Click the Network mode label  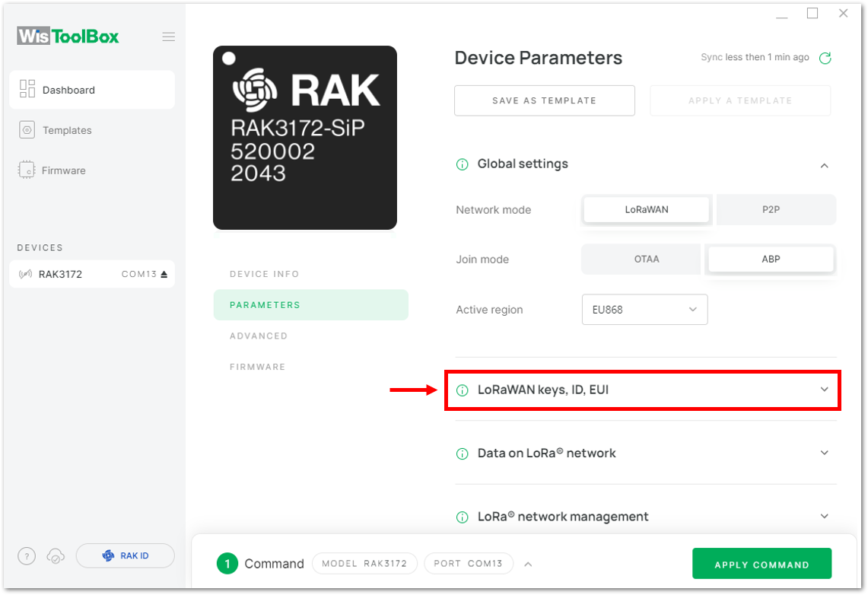click(493, 210)
